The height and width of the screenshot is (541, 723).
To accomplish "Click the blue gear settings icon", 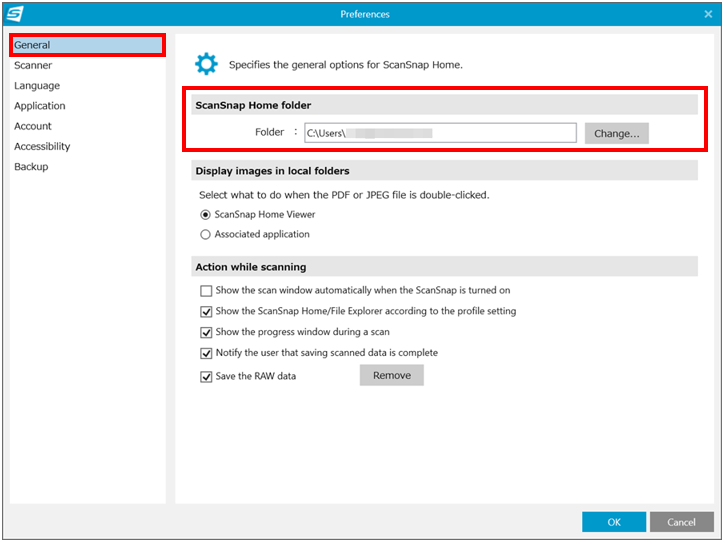I will (x=206, y=64).
